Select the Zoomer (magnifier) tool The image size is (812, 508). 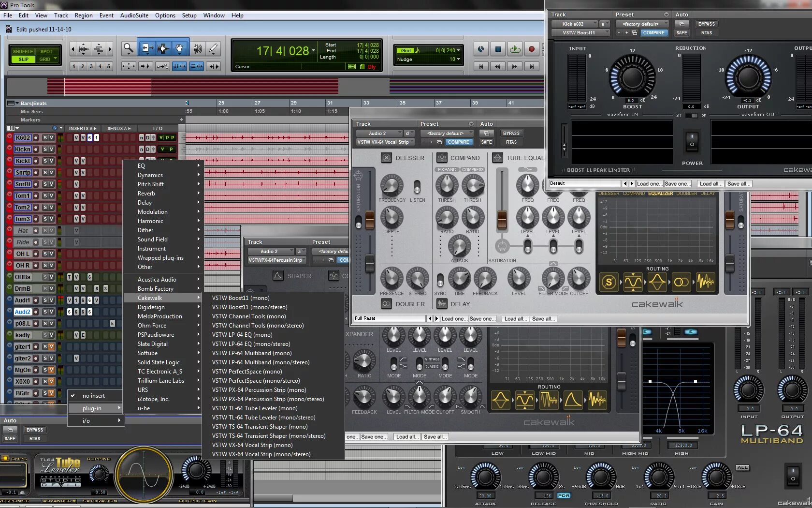click(x=128, y=48)
